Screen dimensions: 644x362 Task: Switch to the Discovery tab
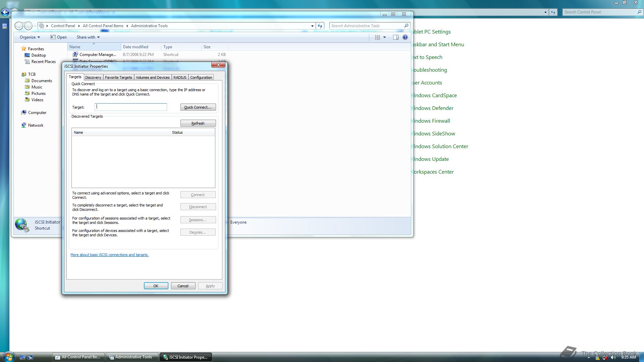point(93,77)
